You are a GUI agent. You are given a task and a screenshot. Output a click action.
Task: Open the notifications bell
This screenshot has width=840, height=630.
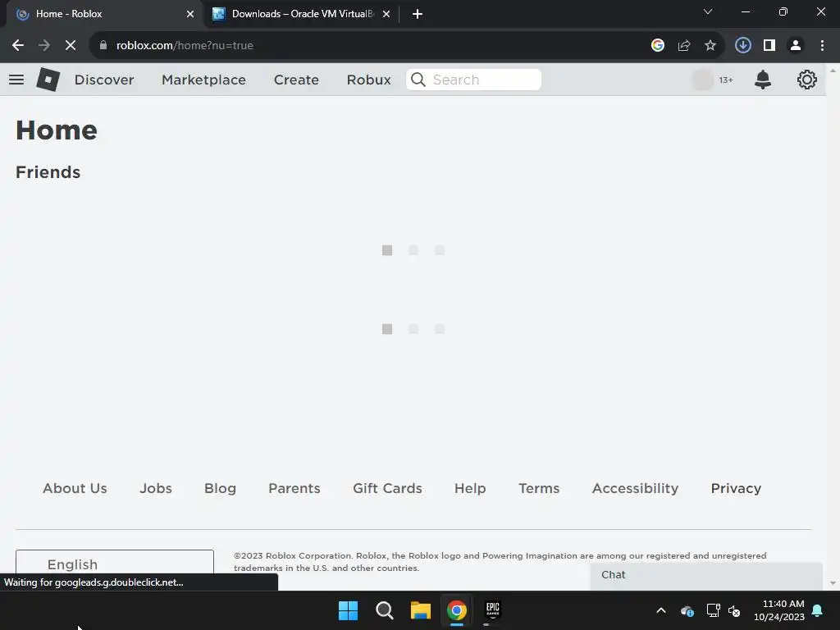tap(762, 80)
